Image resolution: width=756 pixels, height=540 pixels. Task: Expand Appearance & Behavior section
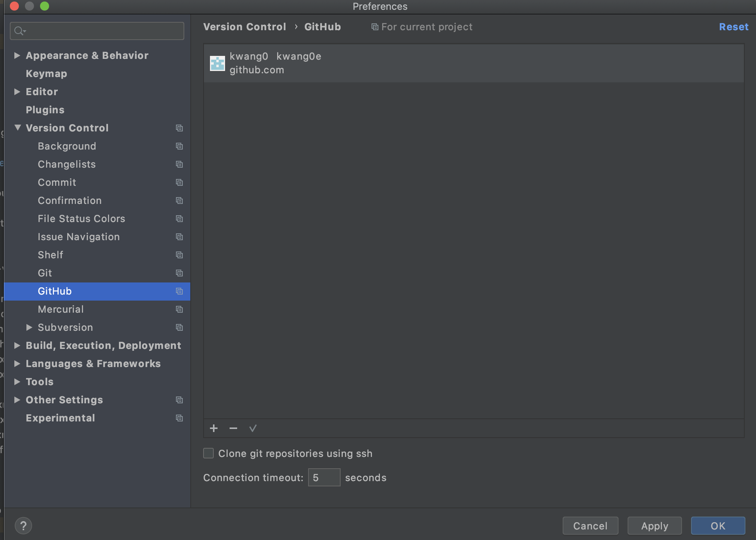[x=17, y=56]
